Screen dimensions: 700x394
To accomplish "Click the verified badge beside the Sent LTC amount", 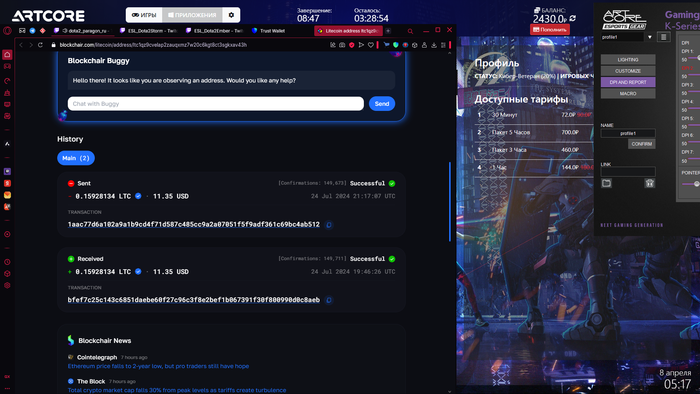I will (138, 196).
